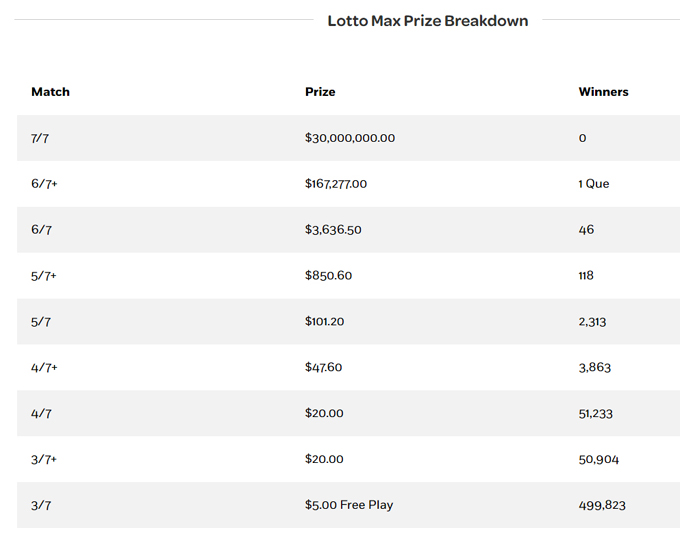680x541 pixels.
Task: Click the Winners column header
Action: point(603,92)
